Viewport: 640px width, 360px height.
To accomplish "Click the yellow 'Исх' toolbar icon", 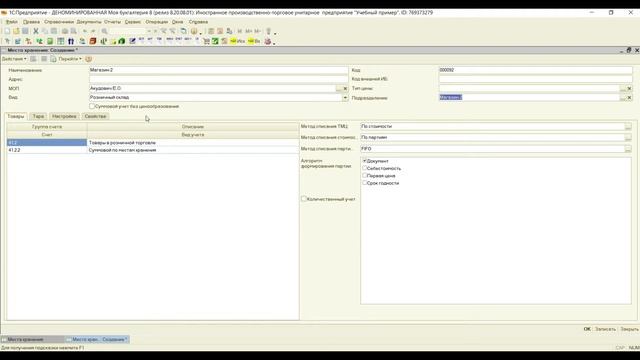I will click(x=237, y=41).
